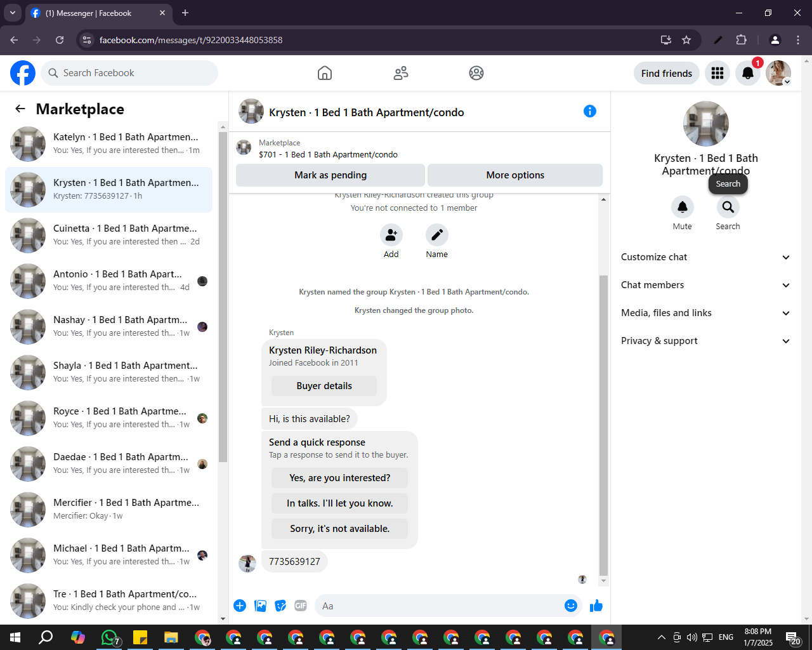Open Cuinetta's apartment conversation
Viewport: 812px width, 650px height.
[109, 235]
